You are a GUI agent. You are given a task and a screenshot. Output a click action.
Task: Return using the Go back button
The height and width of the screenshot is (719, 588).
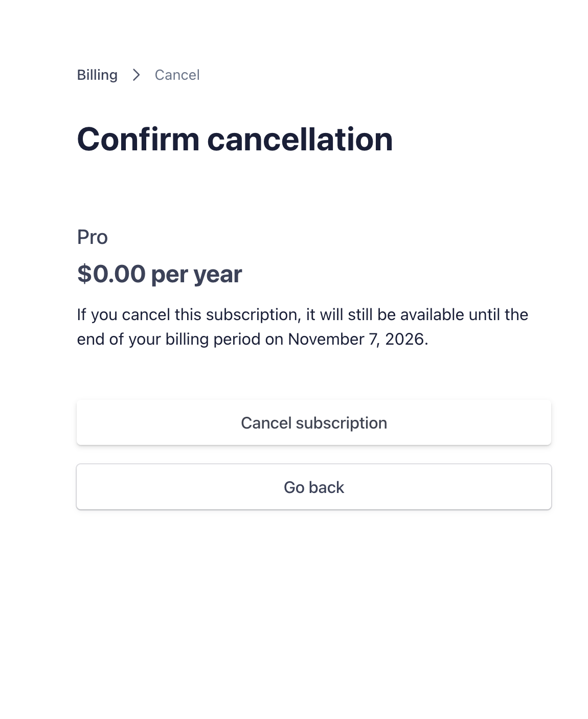coord(314,487)
